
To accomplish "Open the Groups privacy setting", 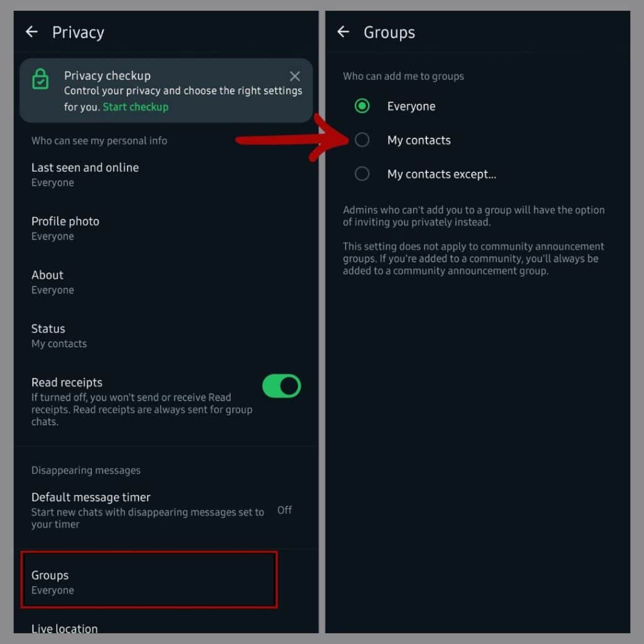I will click(149, 579).
